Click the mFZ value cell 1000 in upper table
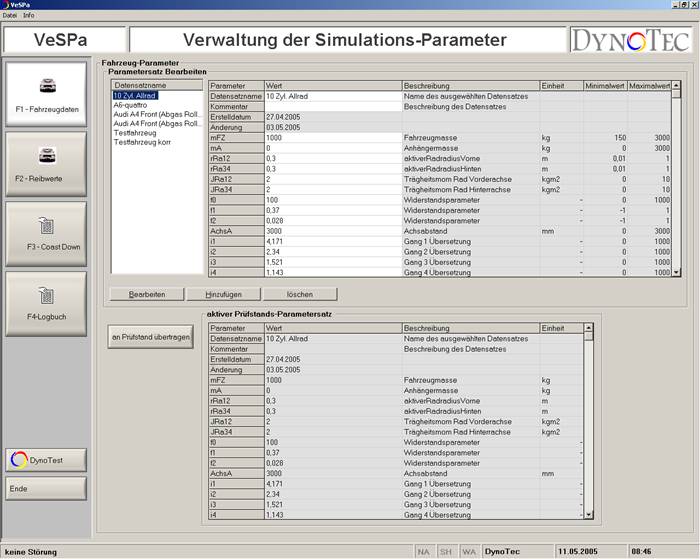This screenshot has height=559, width=700. pos(332,137)
